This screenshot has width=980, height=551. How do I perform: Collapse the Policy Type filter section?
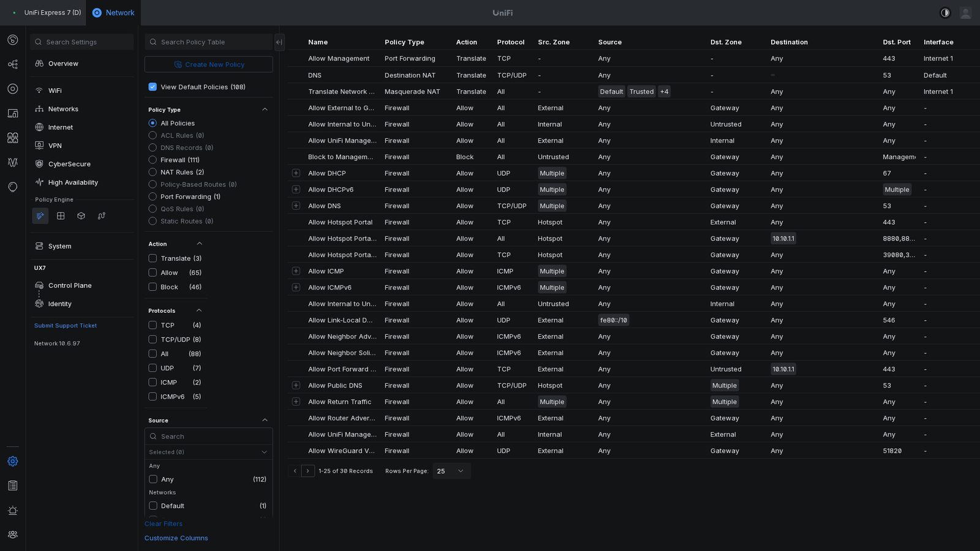[x=265, y=110]
